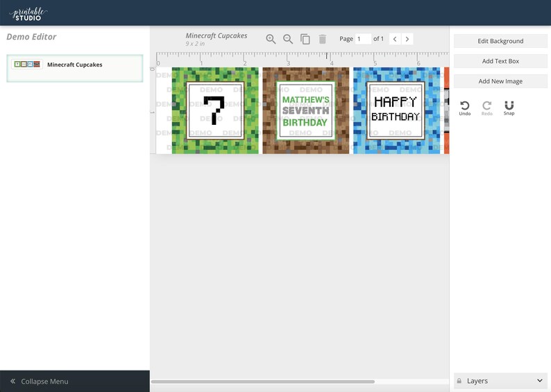Open Edit Background
Image resolution: width=551 pixels, height=392 pixels.
point(500,41)
